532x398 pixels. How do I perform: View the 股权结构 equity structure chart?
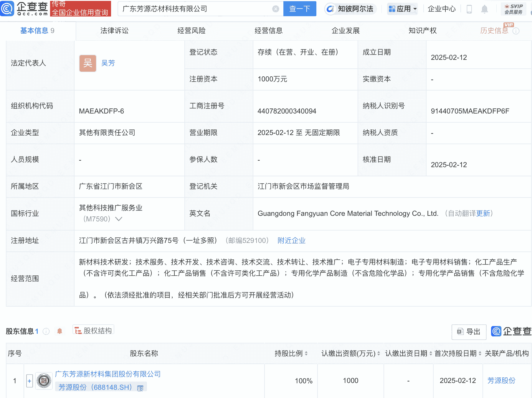[x=93, y=330]
